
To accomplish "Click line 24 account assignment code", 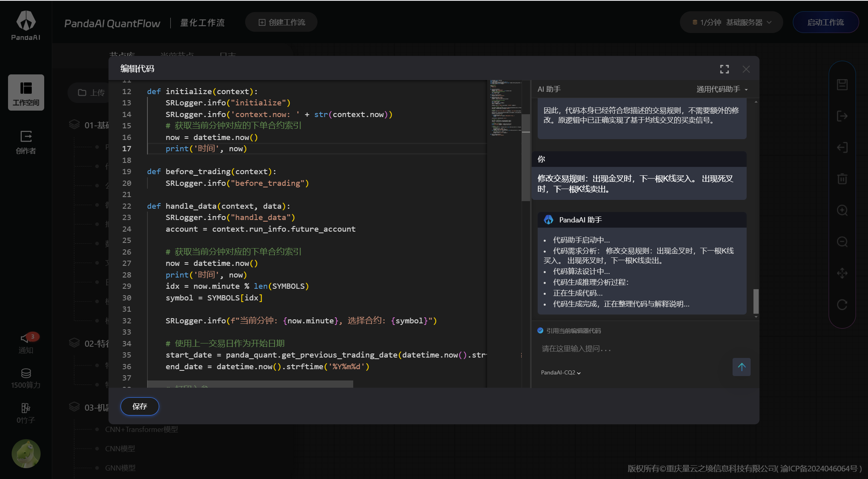I will tap(260, 229).
